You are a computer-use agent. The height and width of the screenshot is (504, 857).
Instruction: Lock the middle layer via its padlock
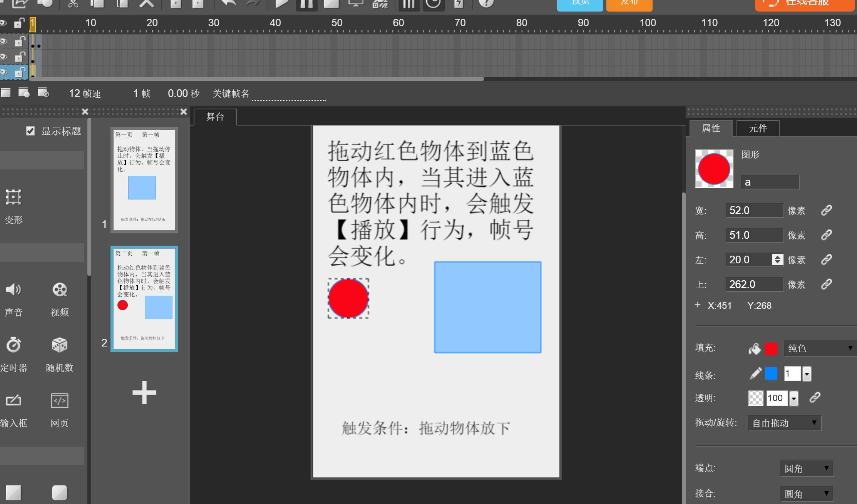click(x=19, y=57)
